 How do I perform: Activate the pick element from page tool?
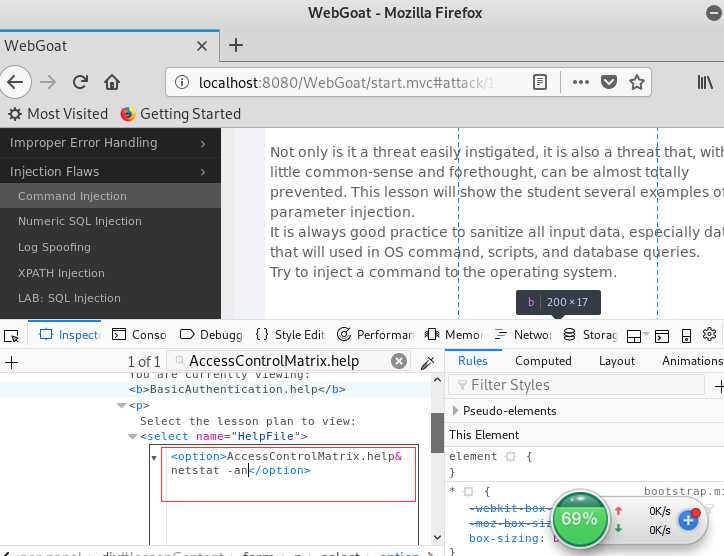click(x=11, y=335)
